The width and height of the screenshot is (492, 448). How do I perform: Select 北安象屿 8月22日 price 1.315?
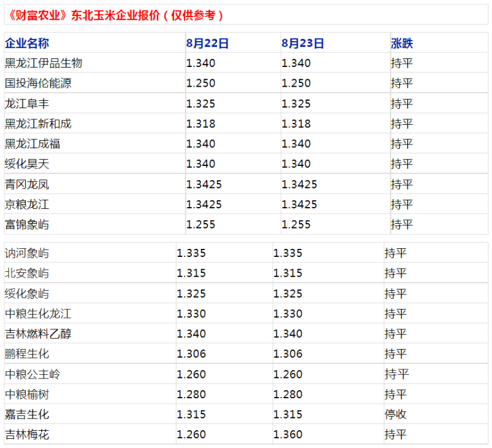tap(191, 273)
